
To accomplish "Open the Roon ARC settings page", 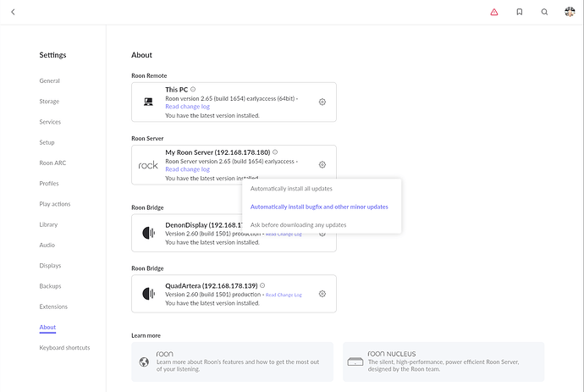I will pos(52,163).
